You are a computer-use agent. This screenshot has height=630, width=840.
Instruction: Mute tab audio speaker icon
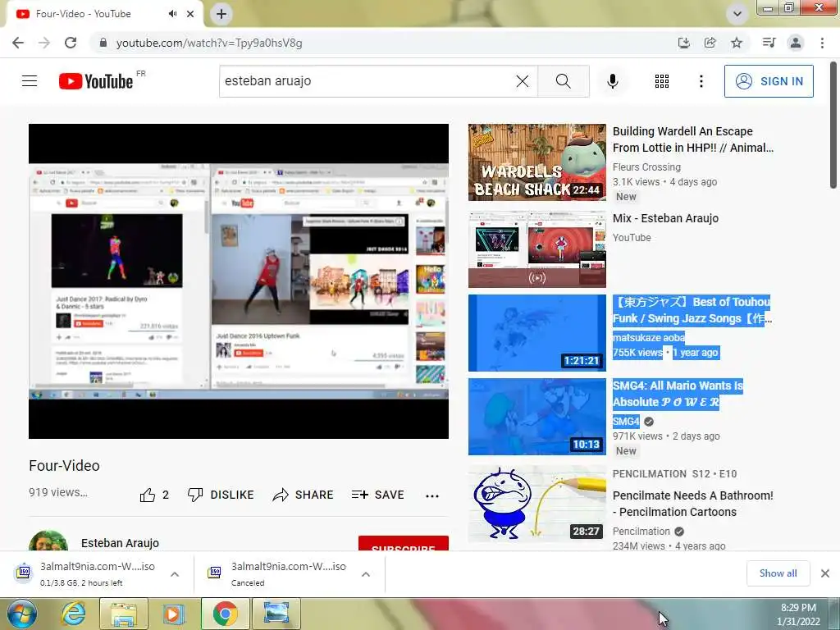click(172, 14)
